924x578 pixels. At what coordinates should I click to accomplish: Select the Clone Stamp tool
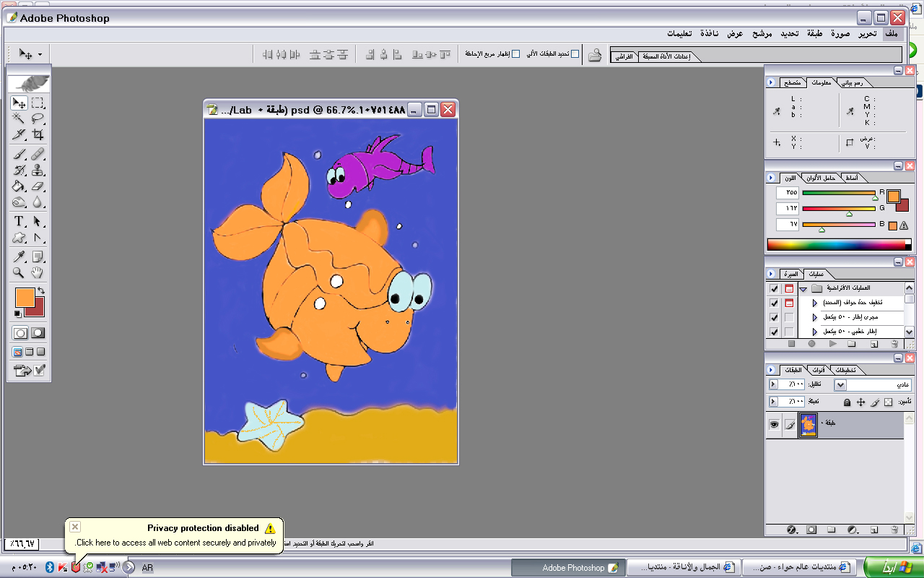38,171
